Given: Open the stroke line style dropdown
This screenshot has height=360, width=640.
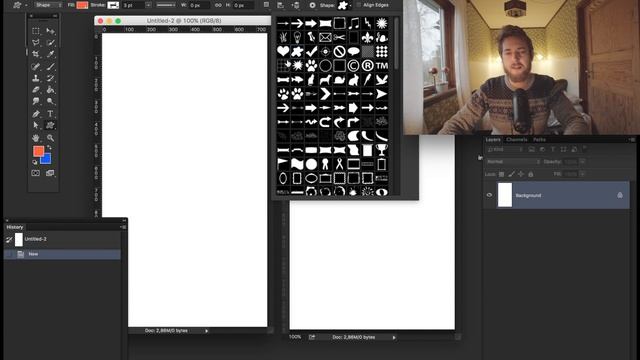Looking at the screenshot, I should click(x=166, y=5).
